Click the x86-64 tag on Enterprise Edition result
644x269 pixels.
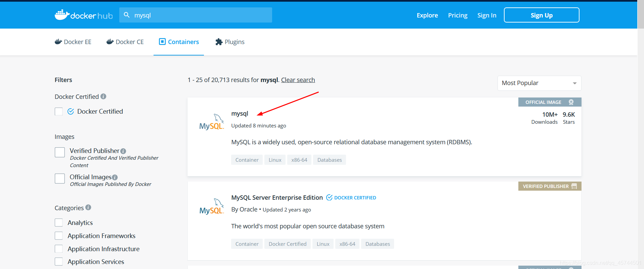coord(347,244)
